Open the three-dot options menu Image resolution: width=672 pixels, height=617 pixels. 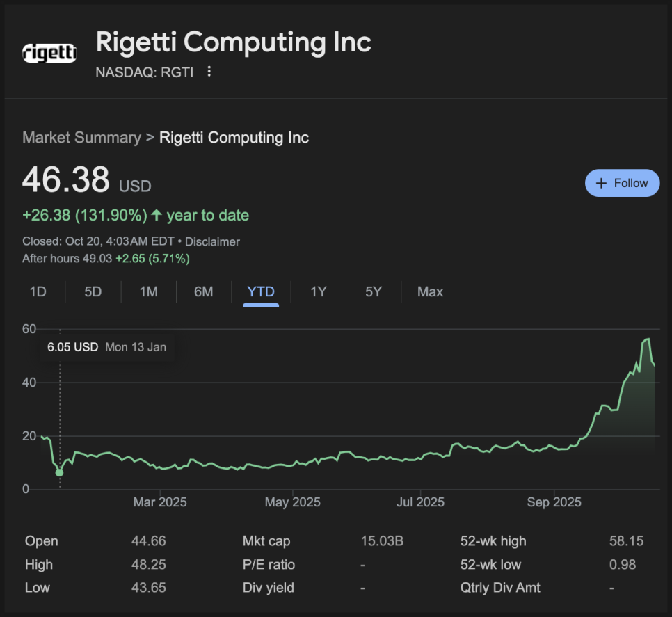point(209,72)
